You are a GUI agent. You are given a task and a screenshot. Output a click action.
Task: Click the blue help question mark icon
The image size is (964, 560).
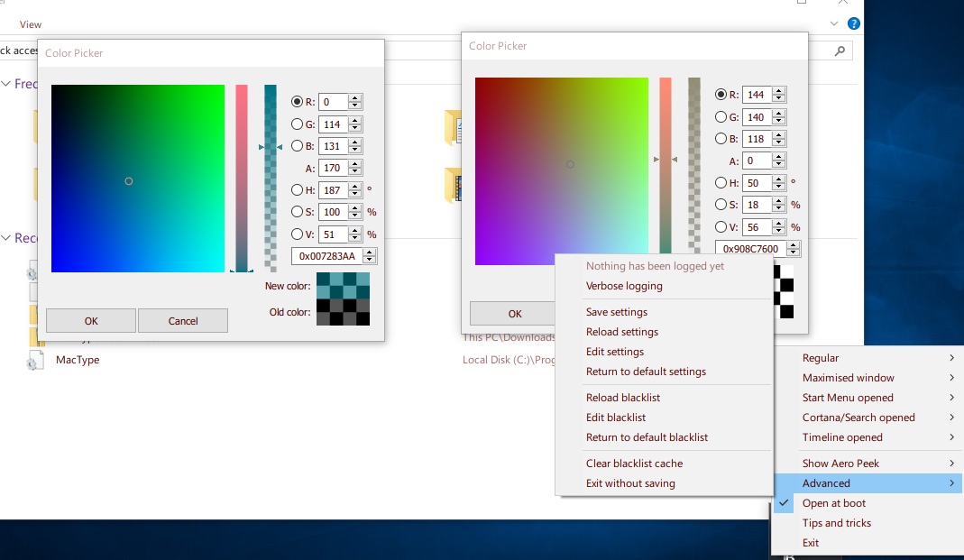click(x=853, y=24)
